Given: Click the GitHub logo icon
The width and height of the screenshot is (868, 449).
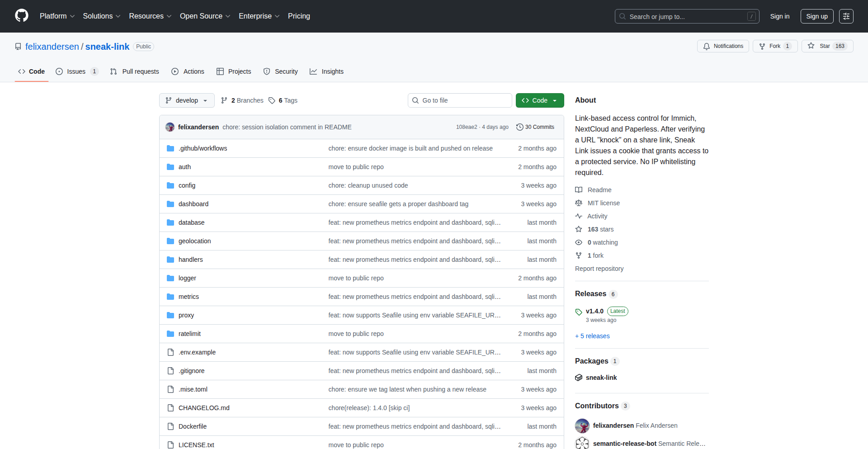Looking at the screenshot, I should 22,16.
